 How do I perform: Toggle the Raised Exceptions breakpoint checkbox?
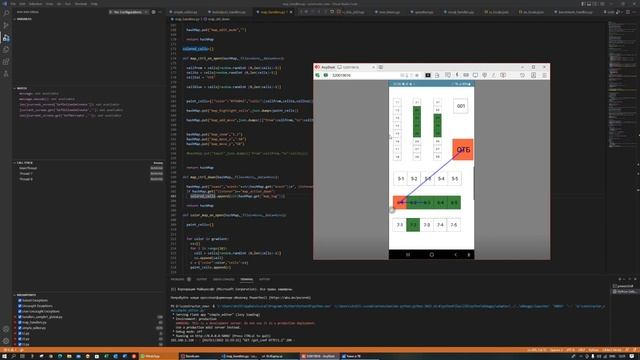pos(20,300)
